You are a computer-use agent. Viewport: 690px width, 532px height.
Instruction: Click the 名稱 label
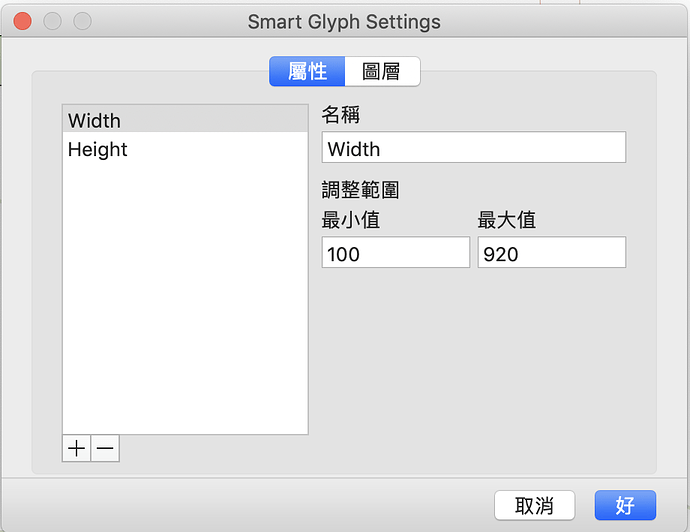tap(341, 115)
